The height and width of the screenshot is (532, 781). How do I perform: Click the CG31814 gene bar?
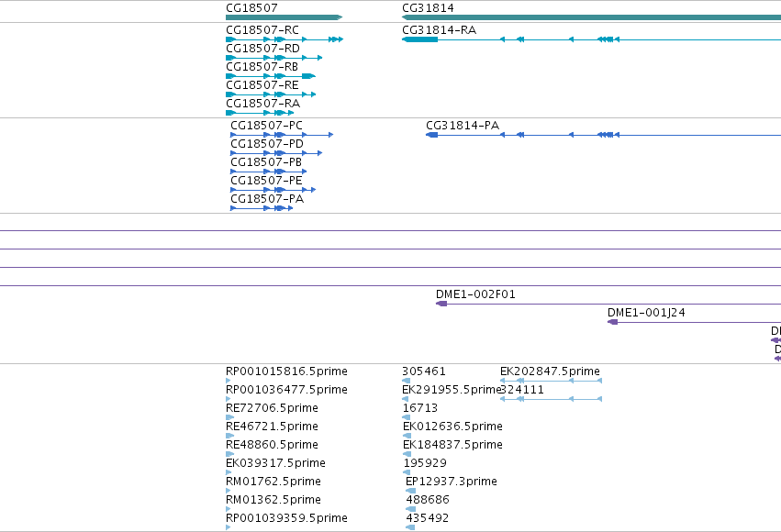click(591, 17)
